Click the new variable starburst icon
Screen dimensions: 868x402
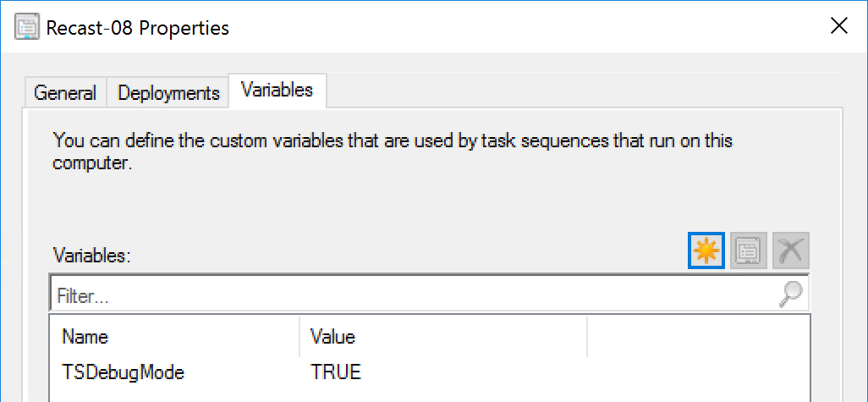[x=706, y=251]
